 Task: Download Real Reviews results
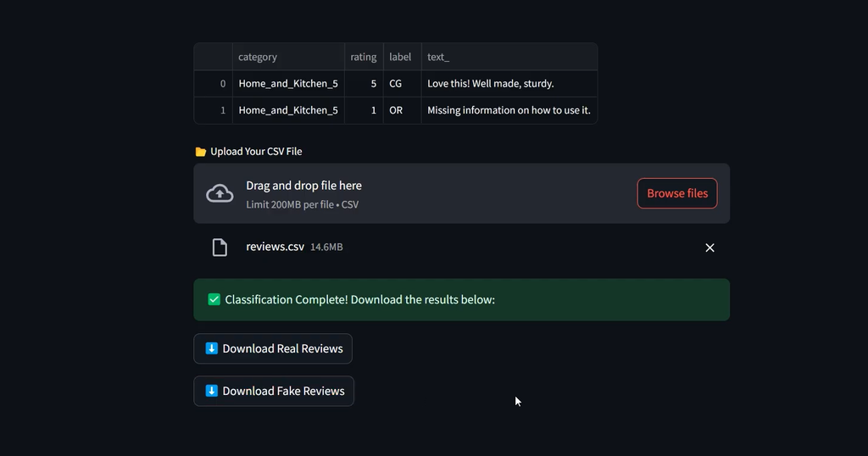pyautogui.click(x=273, y=348)
